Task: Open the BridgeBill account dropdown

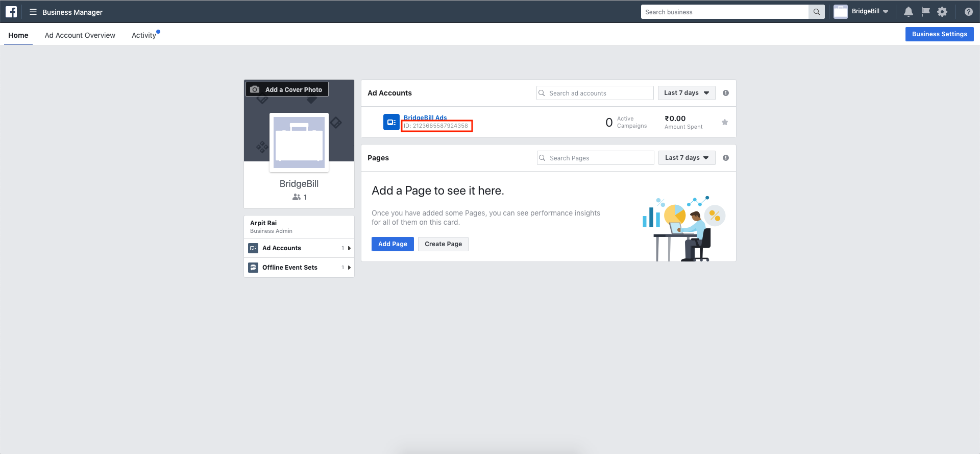Action: tap(871, 12)
